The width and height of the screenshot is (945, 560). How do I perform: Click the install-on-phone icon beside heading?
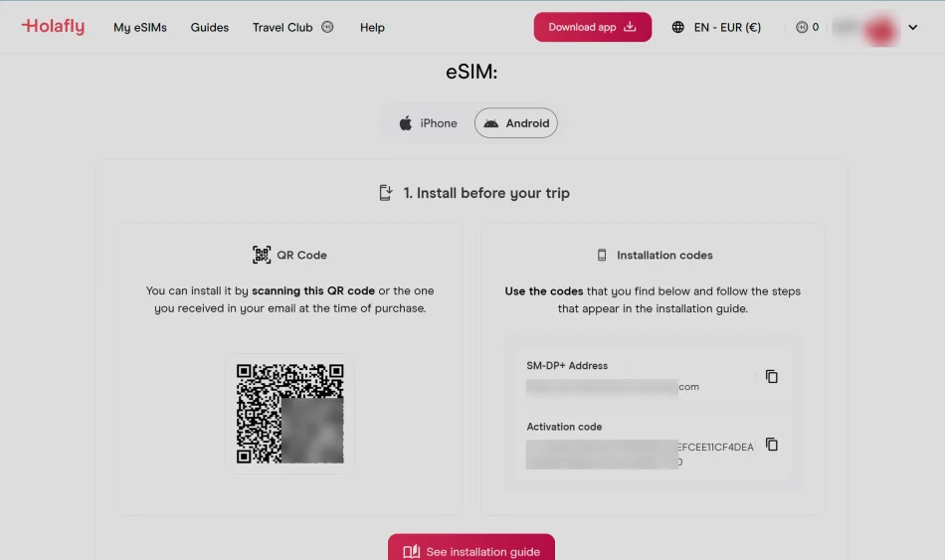tap(386, 193)
